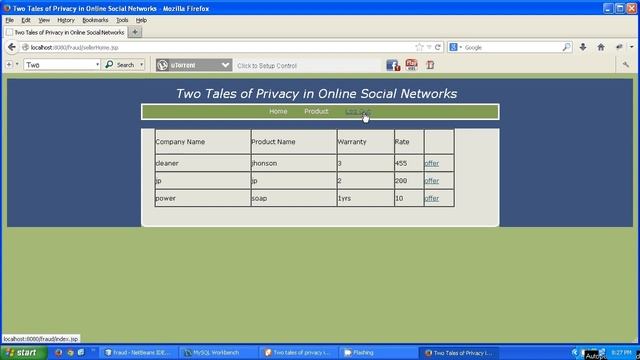The image size is (640, 360).
Task: Open the File menu
Action: point(9,20)
